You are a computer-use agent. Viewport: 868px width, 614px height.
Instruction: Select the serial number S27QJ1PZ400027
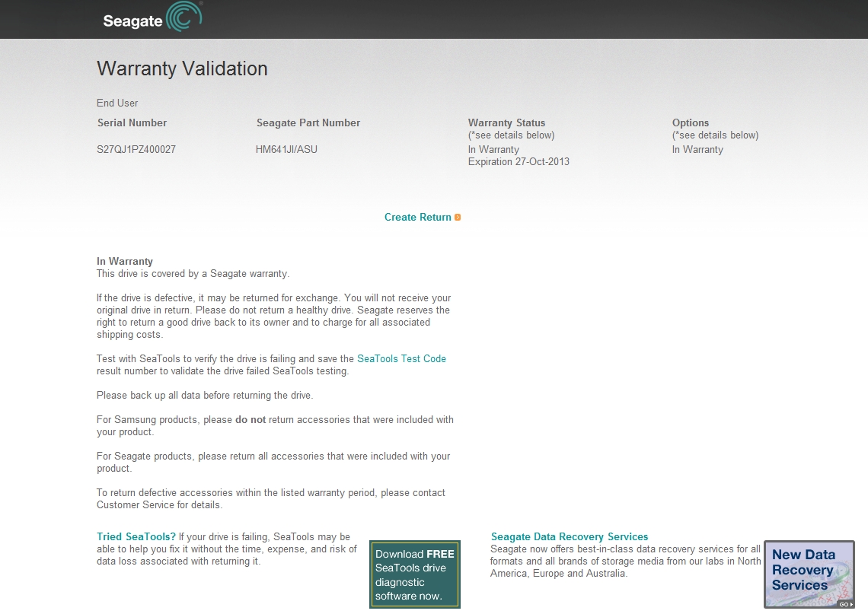(x=136, y=149)
